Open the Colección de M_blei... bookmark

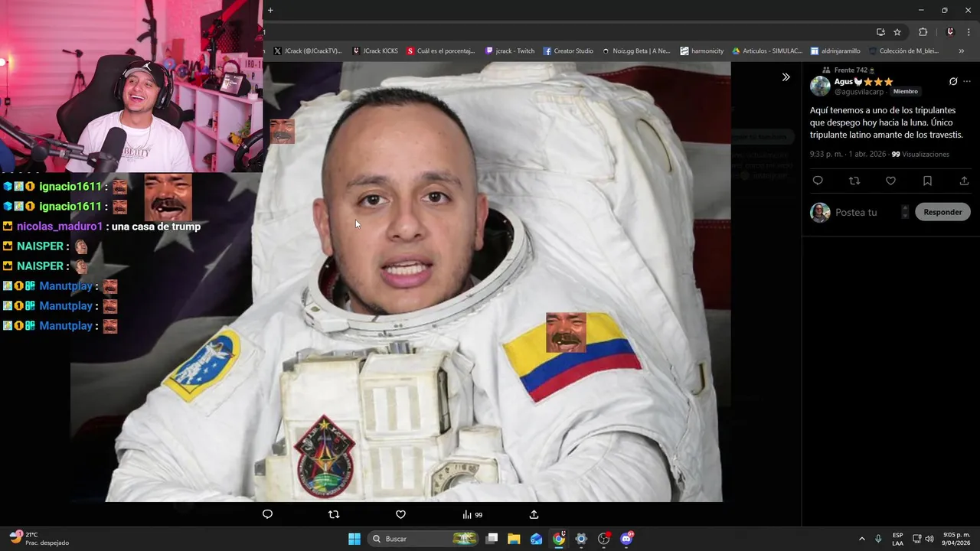(903, 51)
